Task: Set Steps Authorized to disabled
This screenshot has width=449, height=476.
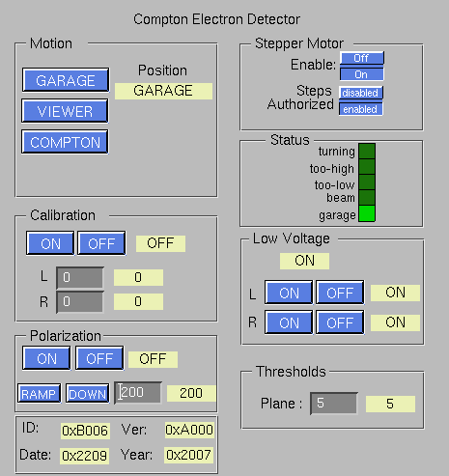Action: (x=361, y=93)
